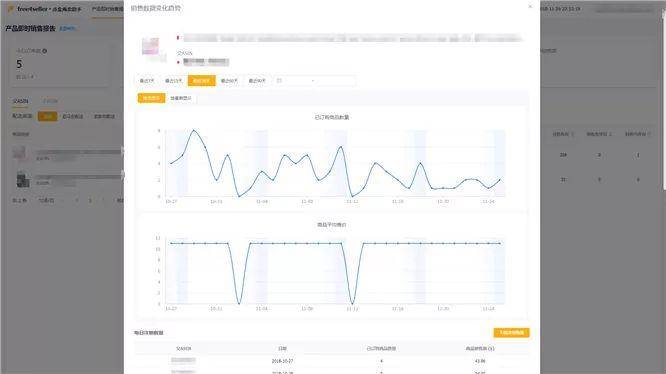The height and width of the screenshot is (374, 666).
Task: Click the 11-12 dip on average price chart
Action: tap(352, 304)
